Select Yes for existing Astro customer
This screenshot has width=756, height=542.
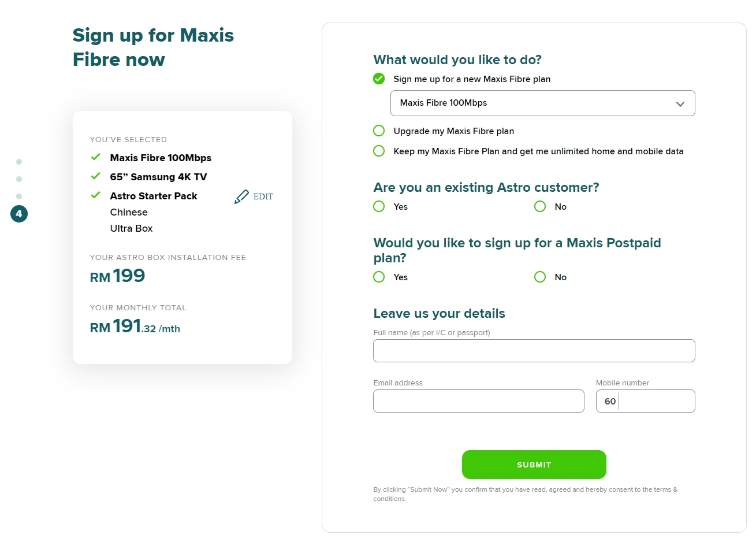[379, 206]
